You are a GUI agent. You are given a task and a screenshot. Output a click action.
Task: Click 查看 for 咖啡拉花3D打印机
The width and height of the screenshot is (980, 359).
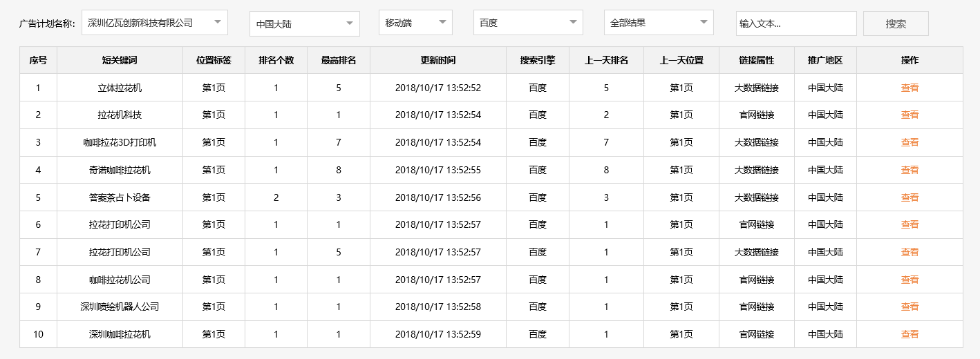click(910, 142)
